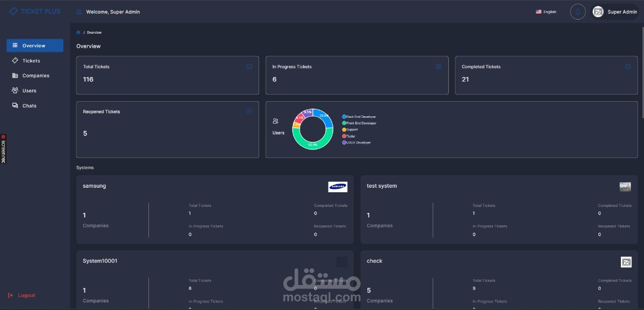Click the Logout arrow icon
Viewport: 644px width, 310px height.
11,295
